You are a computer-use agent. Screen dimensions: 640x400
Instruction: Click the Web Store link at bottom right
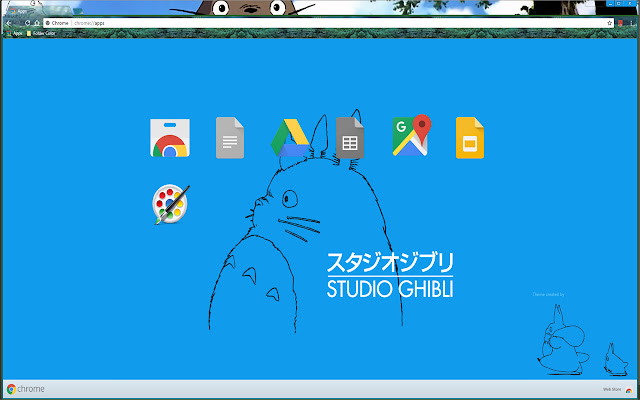click(617, 389)
